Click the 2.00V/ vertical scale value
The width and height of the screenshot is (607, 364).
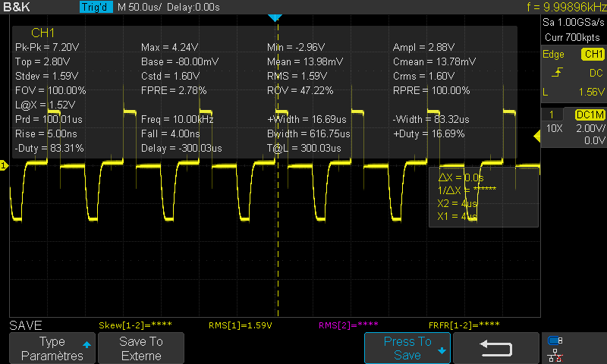(x=590, y=128)
